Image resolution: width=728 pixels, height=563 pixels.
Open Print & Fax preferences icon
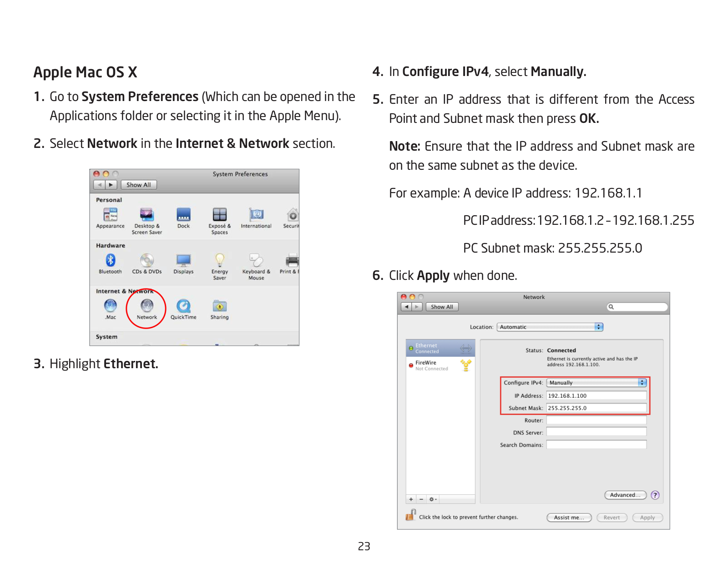click(290, 264)
